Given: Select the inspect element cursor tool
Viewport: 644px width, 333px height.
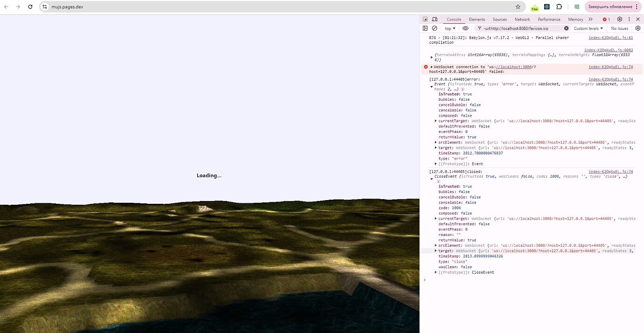Looking at the screenshot, I should coord(426,19).
